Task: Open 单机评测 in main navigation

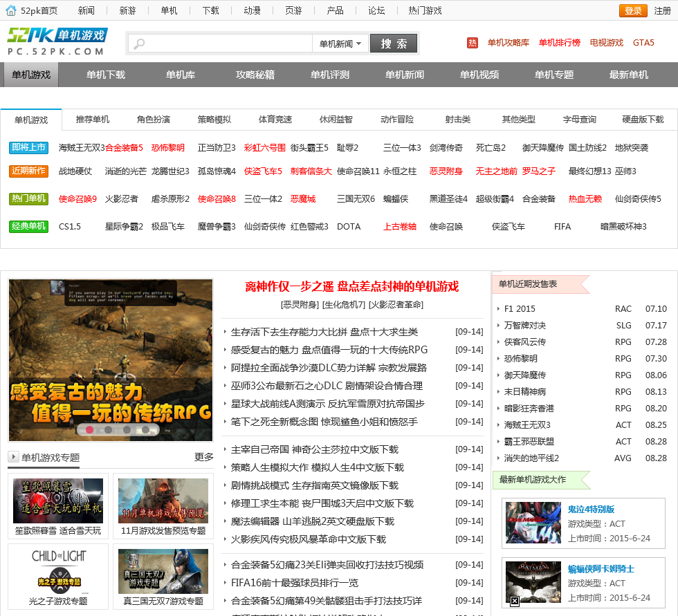Action: pos(330,75)
